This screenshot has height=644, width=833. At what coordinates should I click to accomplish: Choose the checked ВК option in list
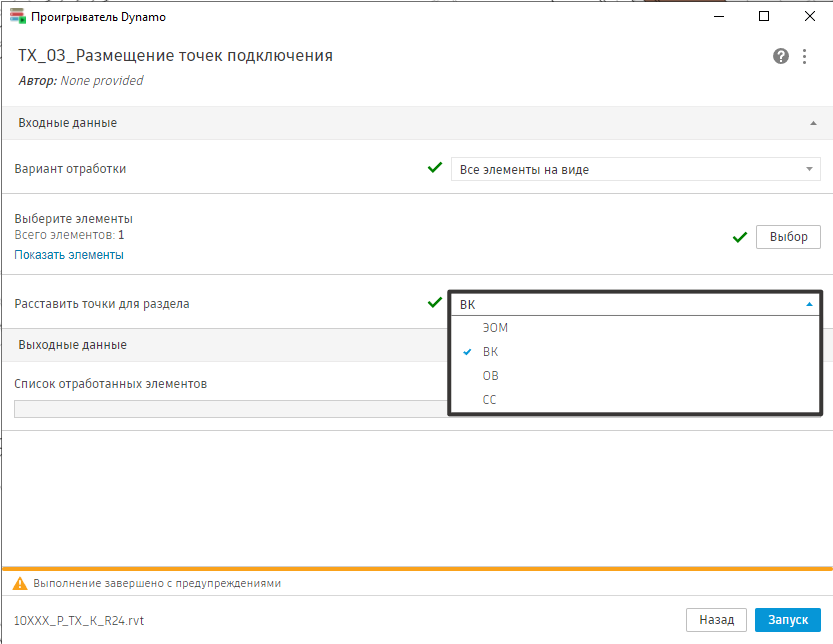[490, 352]
